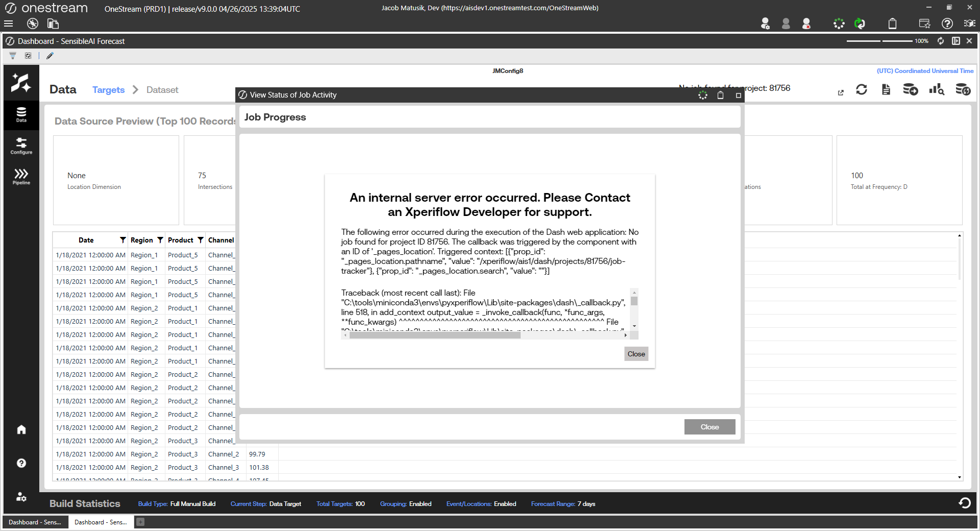Click the grey user profile icon

click(786, 23)
